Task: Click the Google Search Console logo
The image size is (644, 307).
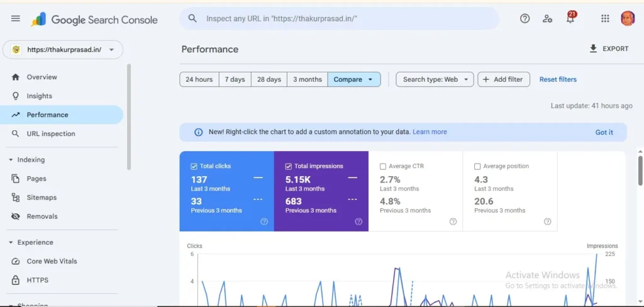Action: point(94,20)
